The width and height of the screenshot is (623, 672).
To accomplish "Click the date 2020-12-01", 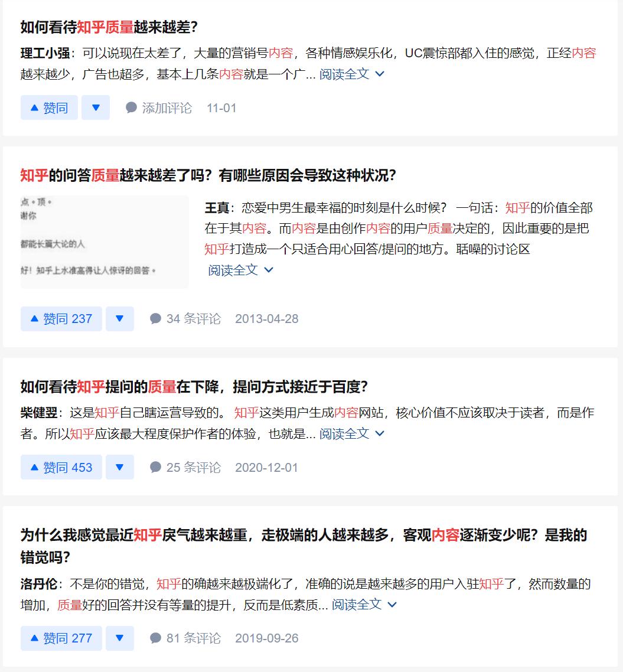I will coord(266,467).
